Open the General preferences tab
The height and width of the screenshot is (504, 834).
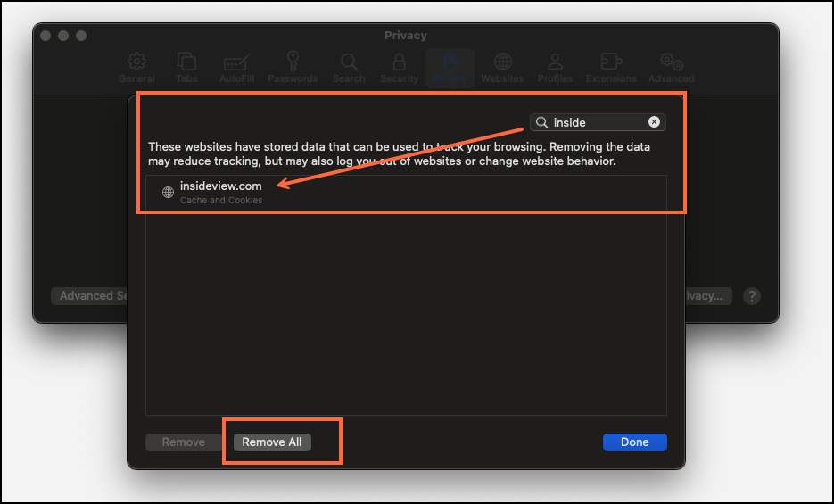[x=136, y=68]
